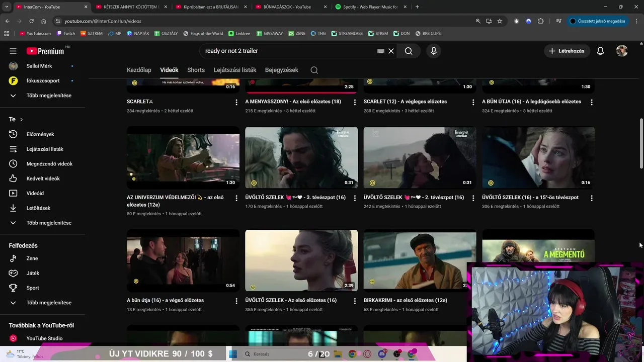This screenshot has height=362, width=644.
Task: Go back with the browser arrow
Action: point(7,21)
